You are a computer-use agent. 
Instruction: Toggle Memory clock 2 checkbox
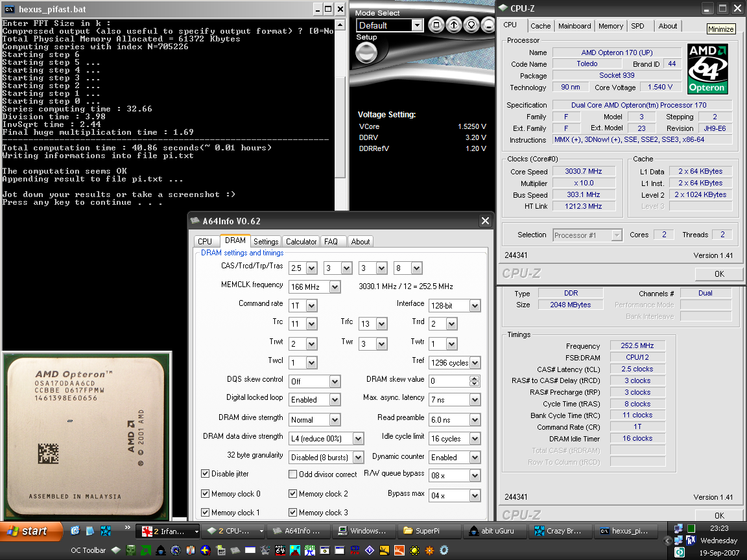[x=293, y=493]
